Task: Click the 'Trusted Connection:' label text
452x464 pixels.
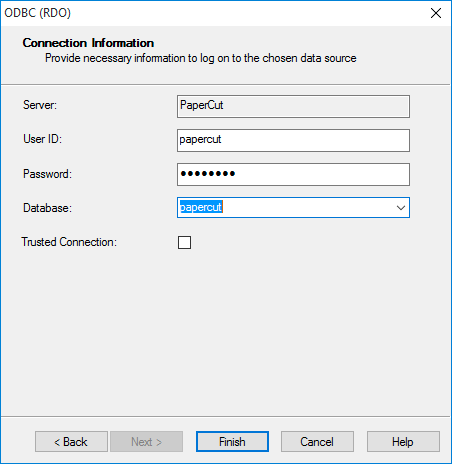Action: 69,242
